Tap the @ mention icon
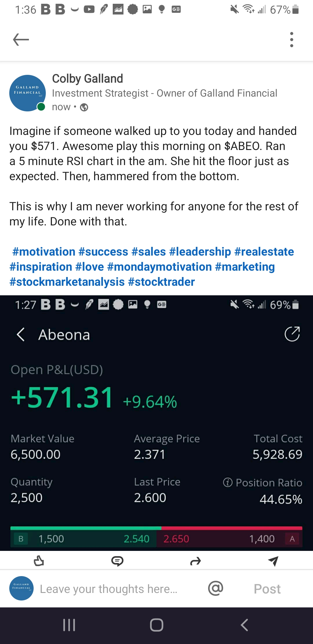Viewport: 313px width, 644px height. click(x=216, y=588)
